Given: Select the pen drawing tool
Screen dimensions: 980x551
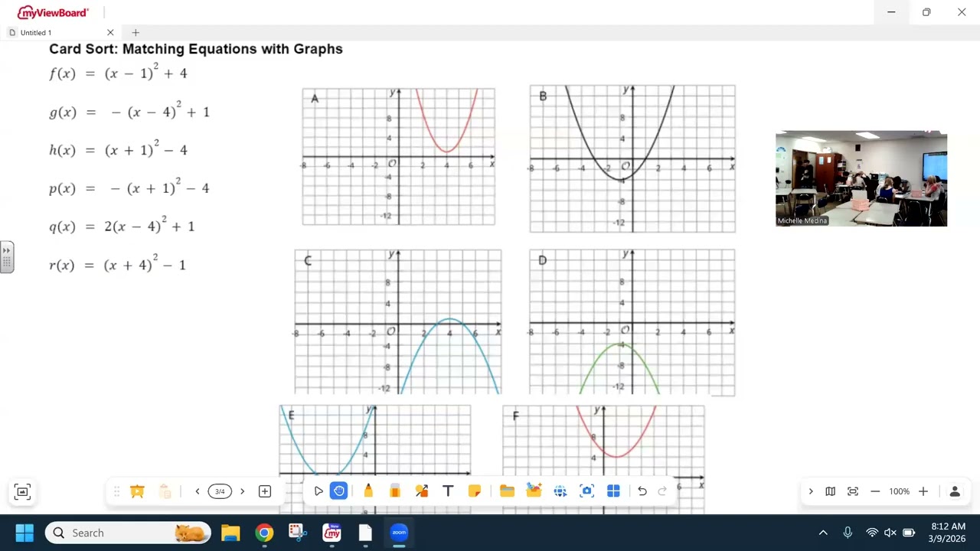Looking at the screenshot, I should tap(368, 491).
